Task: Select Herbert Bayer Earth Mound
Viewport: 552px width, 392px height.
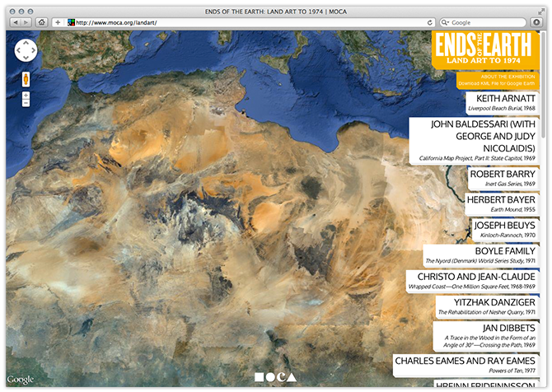Action: click(x=502, y=204)
